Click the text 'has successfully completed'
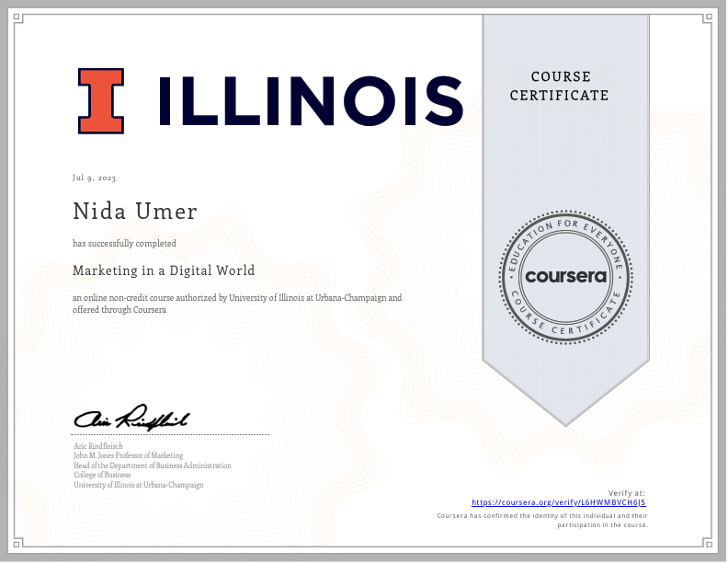 pos(124,244)
